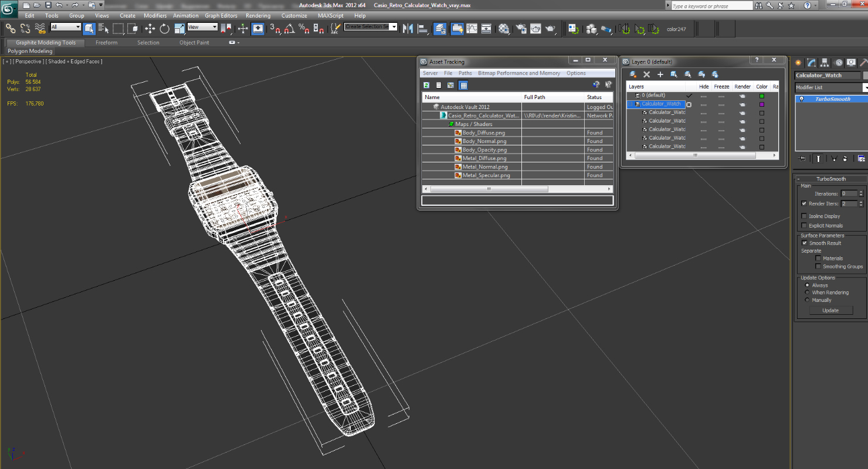This screenshot has height=469, width=868.
Task: Select the Always update radio button
Action: pos(807,285)
